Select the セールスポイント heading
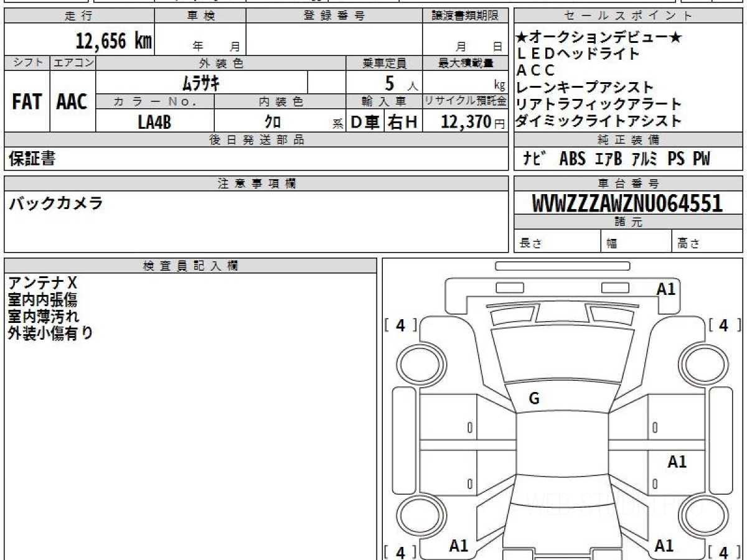The width and height of the screenshot is (747, 560). (x=628, y=16)
